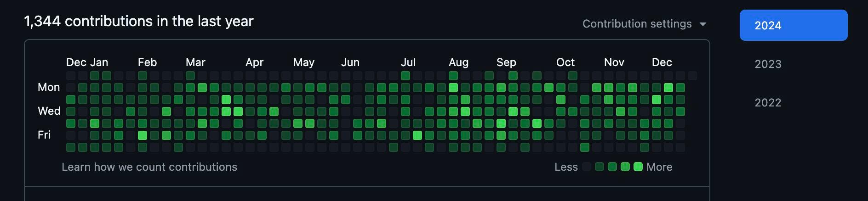Click the Oct month label
868x201 pixels.
(565, 62)
